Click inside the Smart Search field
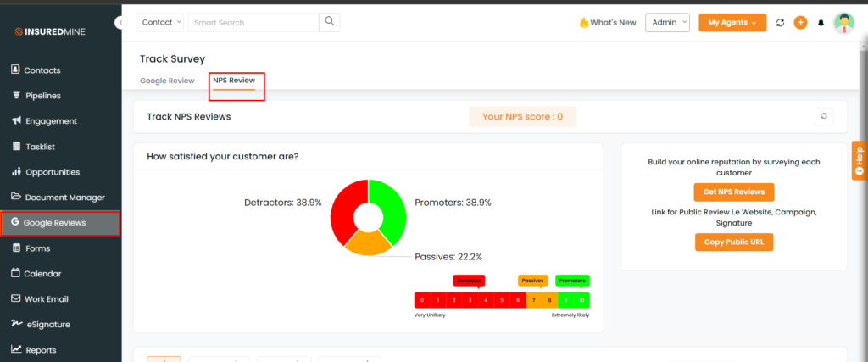868x362 pixels. pyautogui.click(x=253, y=23)
